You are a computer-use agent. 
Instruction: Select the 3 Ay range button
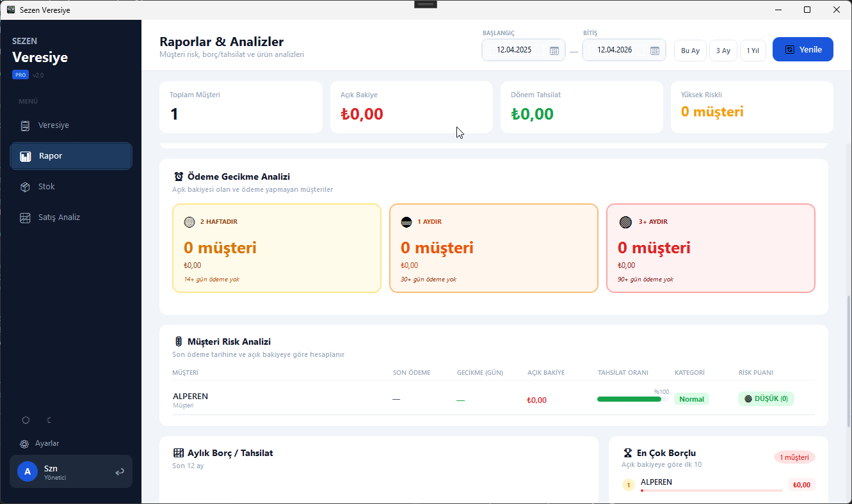723,51
